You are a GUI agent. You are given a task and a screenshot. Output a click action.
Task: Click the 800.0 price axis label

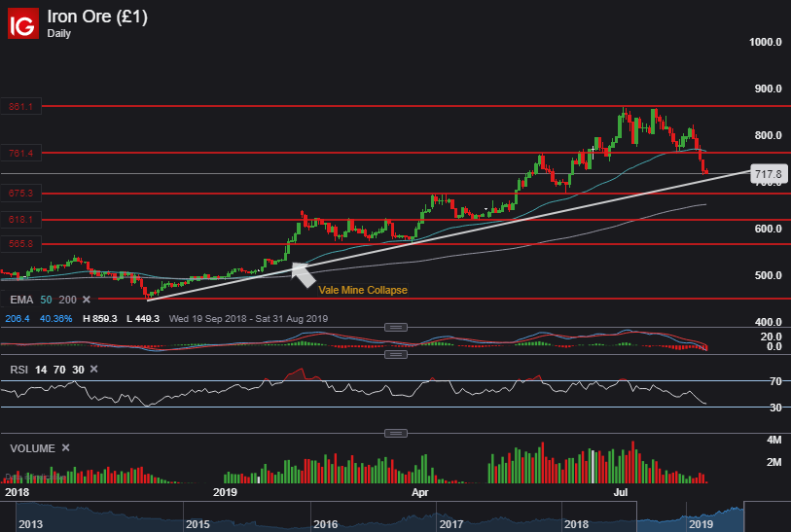click(768, 135)
